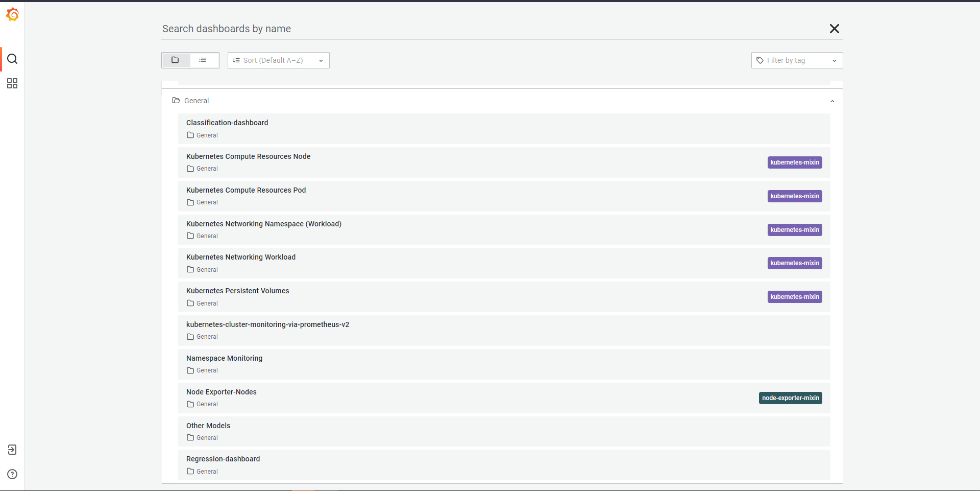
Task: Open the Sort (Default A–Z) dropdown
Action: click(279, 60)
